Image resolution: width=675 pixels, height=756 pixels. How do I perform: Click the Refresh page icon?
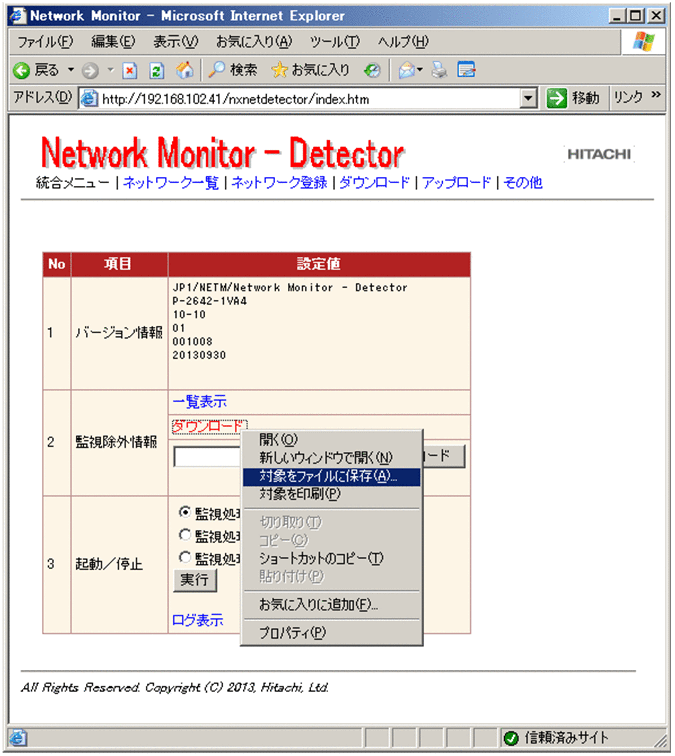[156, 71]
